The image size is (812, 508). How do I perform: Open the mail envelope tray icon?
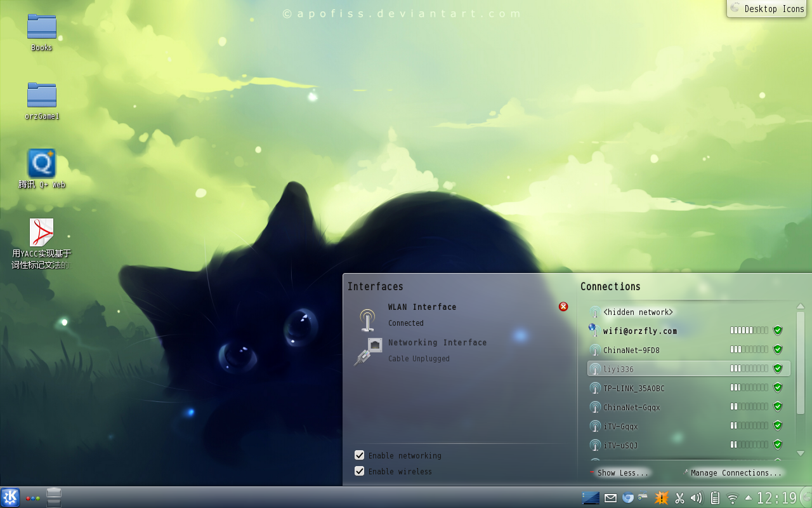coord(610,498)
